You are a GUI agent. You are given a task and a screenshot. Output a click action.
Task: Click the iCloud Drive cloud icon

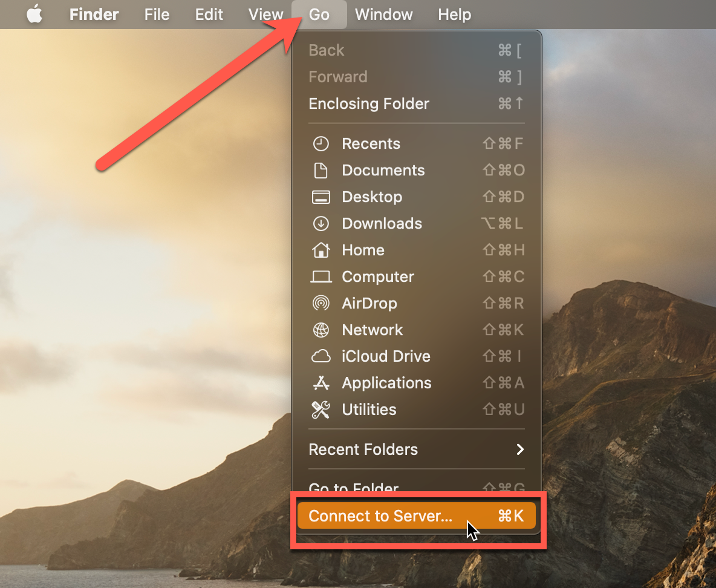(321, 356)
